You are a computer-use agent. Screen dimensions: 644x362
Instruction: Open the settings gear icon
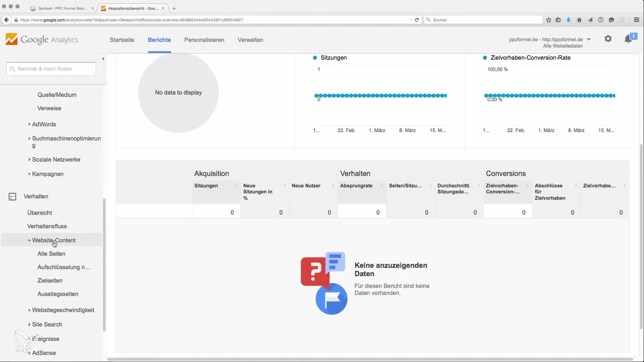click(x=608, y=39)
